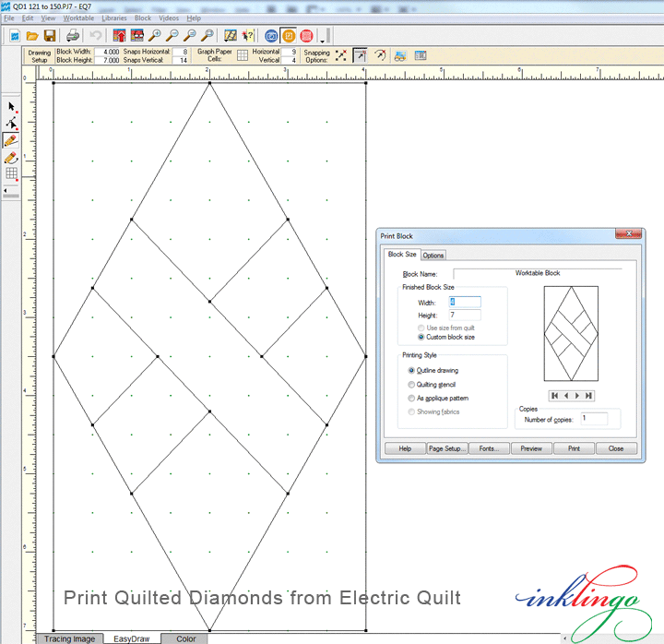Click the auto-align binoculars icon in precision bar

pos(400,55)
